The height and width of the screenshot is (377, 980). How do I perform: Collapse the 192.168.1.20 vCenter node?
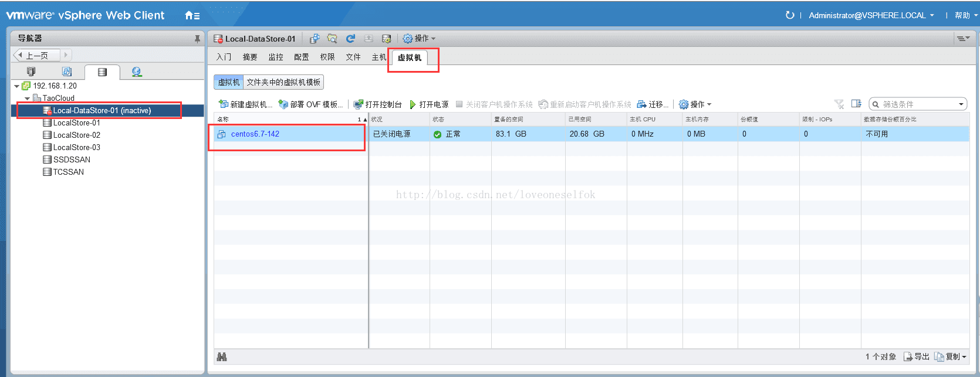point(16,86)
